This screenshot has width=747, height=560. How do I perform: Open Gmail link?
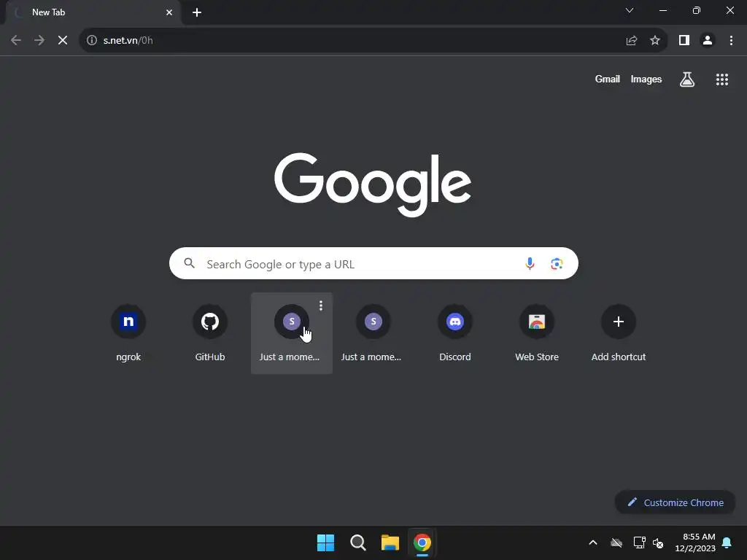point(607,79)
